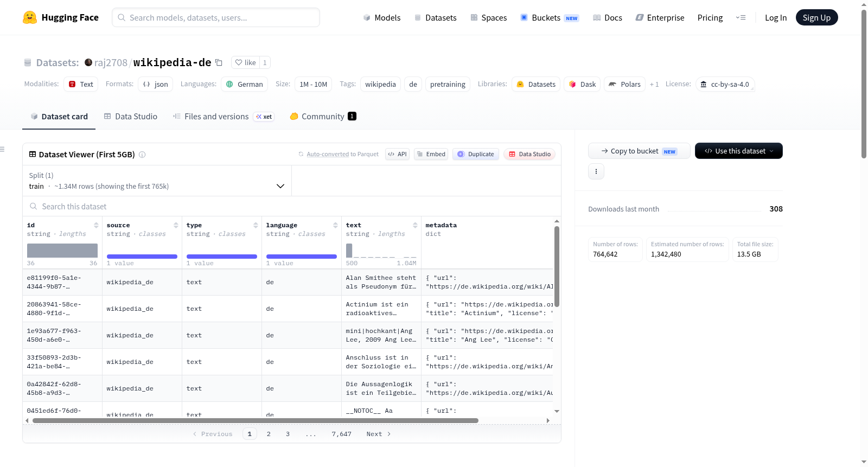Open the Pricing page
Viewport: 868px width, 467px height.
[x=710, y=17]
